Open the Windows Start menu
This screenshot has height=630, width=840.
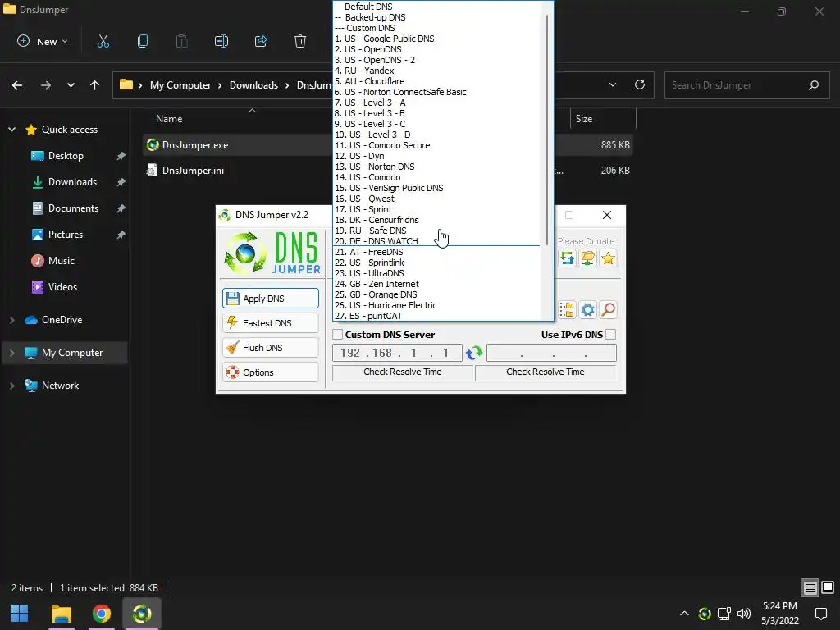pos(20,614)
